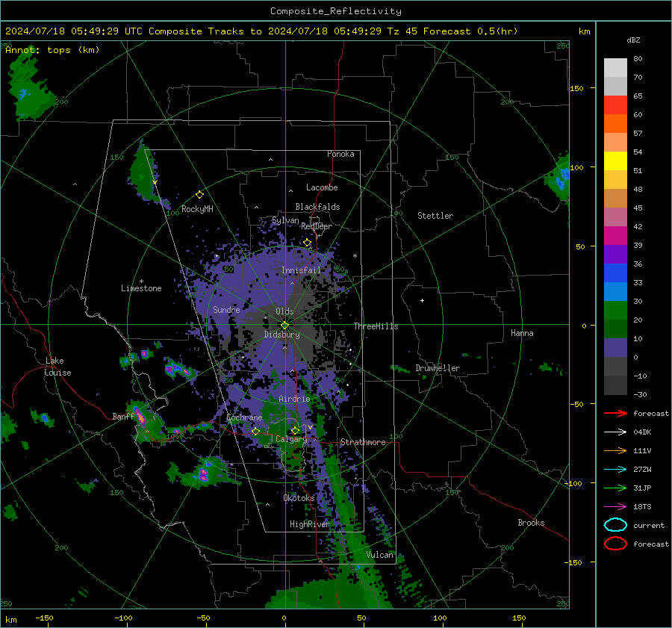
Task: Click the green 31JP arrow in legend
Action: coord(615,488)
